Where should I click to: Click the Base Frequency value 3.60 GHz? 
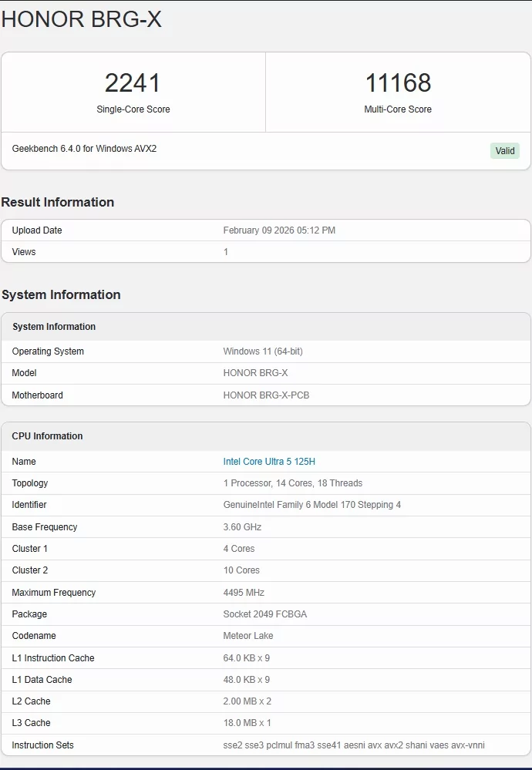click(242, 527)
